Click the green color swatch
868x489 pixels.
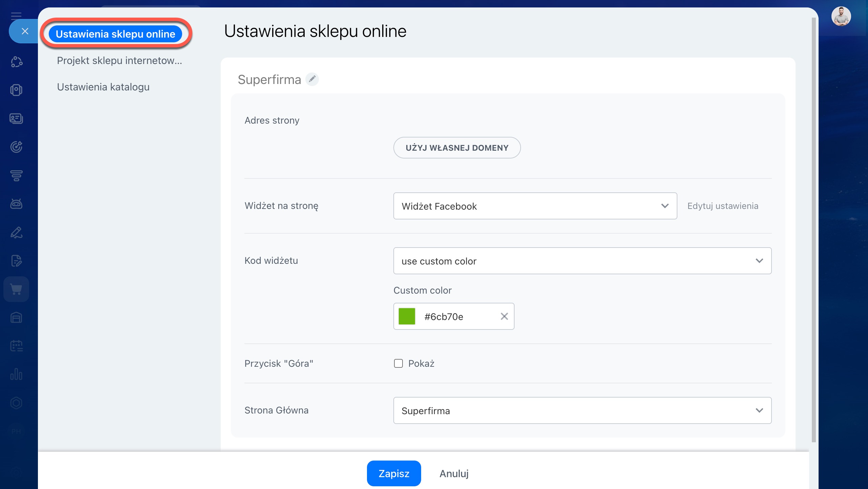click(407, 316)
